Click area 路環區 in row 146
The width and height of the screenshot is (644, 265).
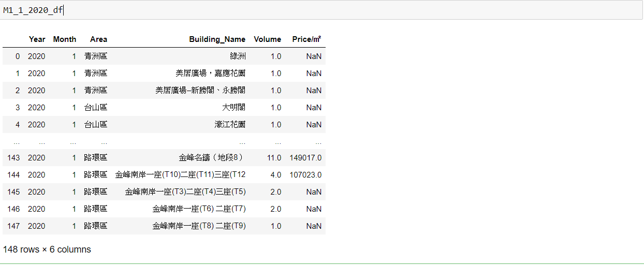coord(96,209)
